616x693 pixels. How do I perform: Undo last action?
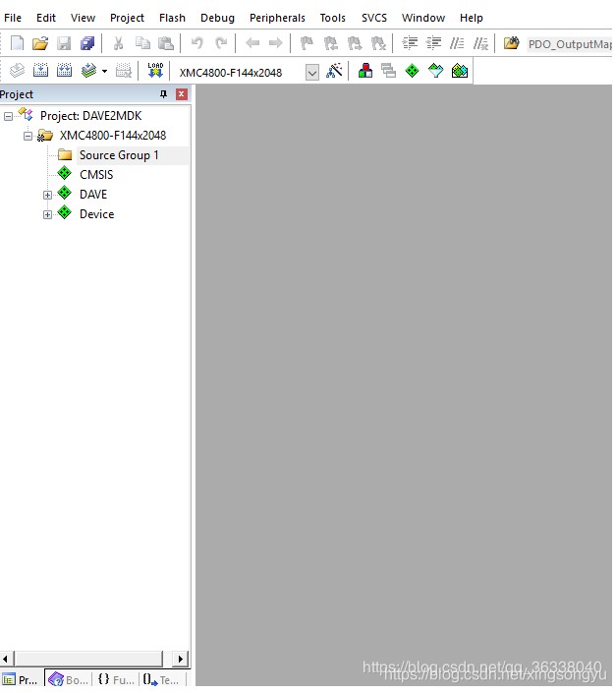pyautogui.click(x=196, y=43)
